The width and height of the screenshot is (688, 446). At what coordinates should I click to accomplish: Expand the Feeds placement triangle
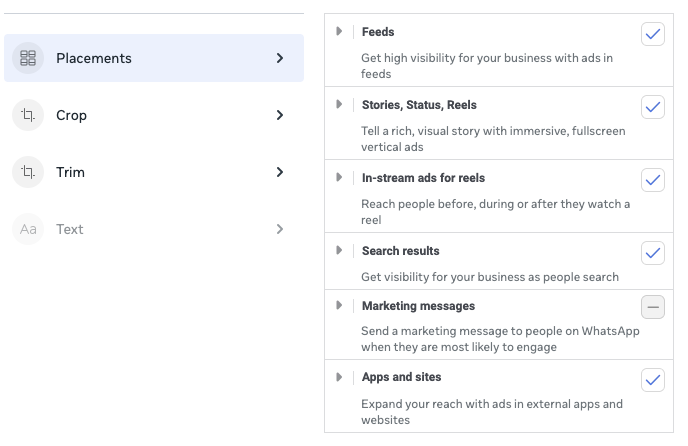click(x=340, y=32)
